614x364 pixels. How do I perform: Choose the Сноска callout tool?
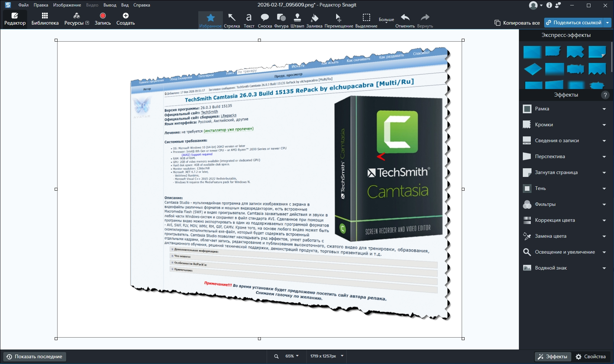pos(265,20)
